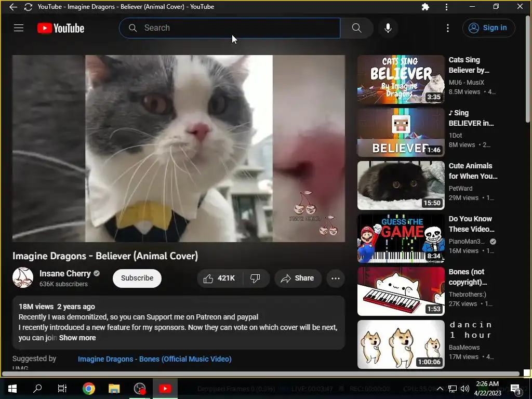Click the '18M views 2 years ago' text

(x=57, y=307)
